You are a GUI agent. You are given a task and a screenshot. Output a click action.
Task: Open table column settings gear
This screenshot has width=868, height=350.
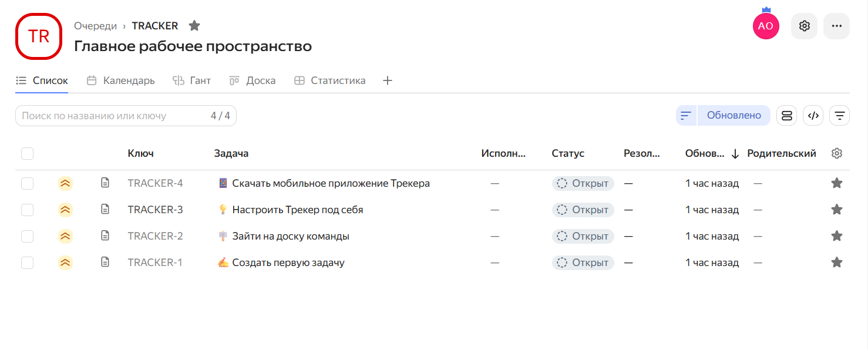pos(837,153)
